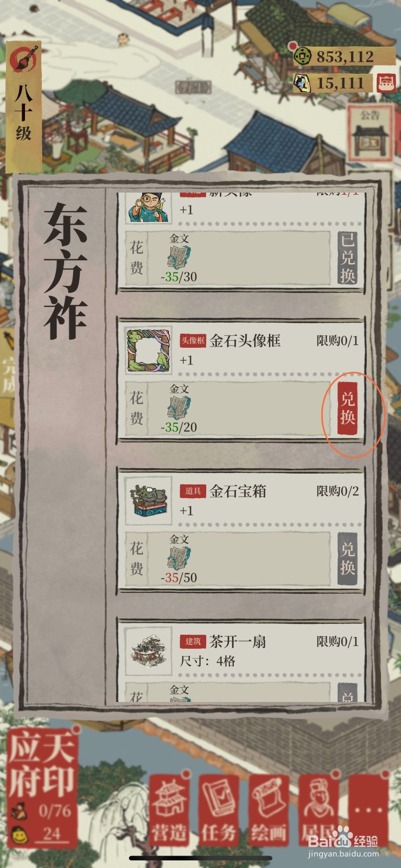Open the 居民 residents menu
Image resolution: width=401 pixels, height=868 pixels.
click(x=319, y=809)
